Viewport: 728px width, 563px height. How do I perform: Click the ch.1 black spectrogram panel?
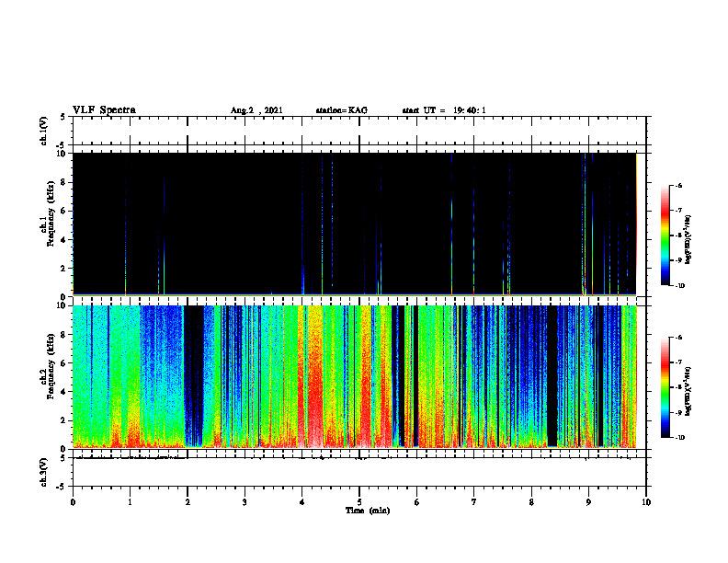[355, 224]
